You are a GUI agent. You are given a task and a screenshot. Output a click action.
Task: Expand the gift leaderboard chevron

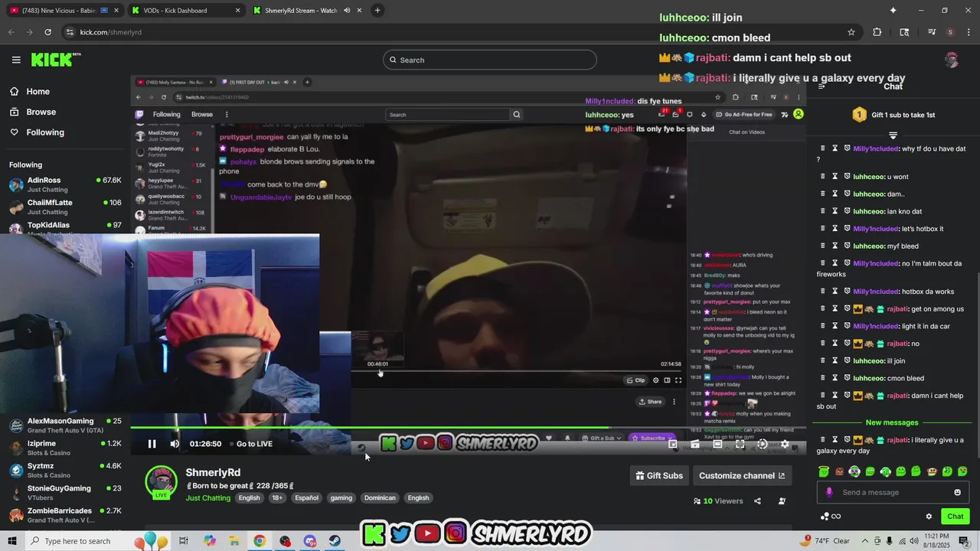point(893,135)
